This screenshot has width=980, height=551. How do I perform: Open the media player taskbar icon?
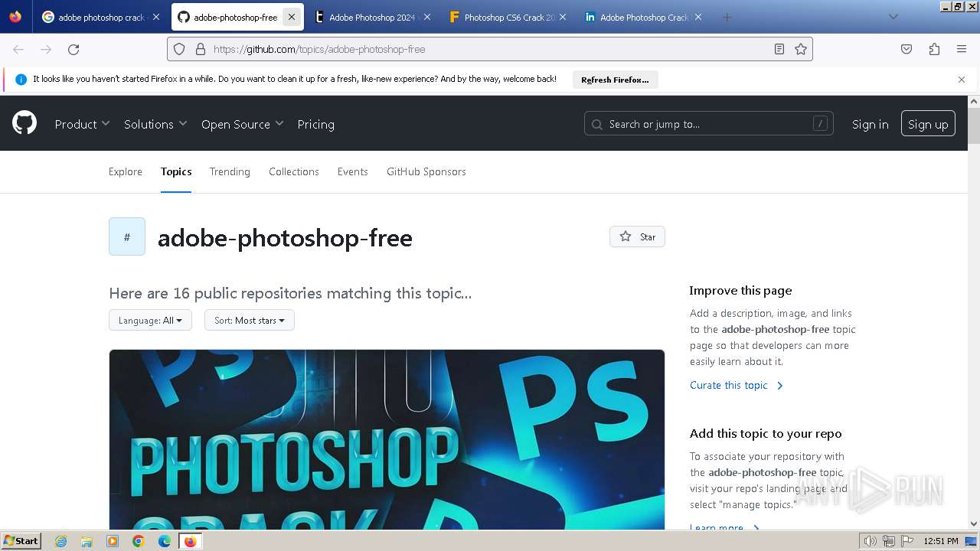pos(113,541)
